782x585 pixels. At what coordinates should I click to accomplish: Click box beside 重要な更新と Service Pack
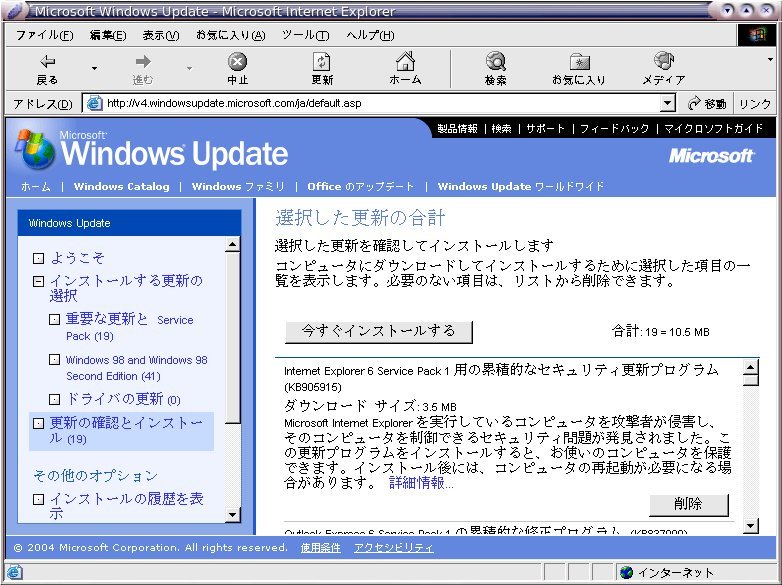[54, 320]
